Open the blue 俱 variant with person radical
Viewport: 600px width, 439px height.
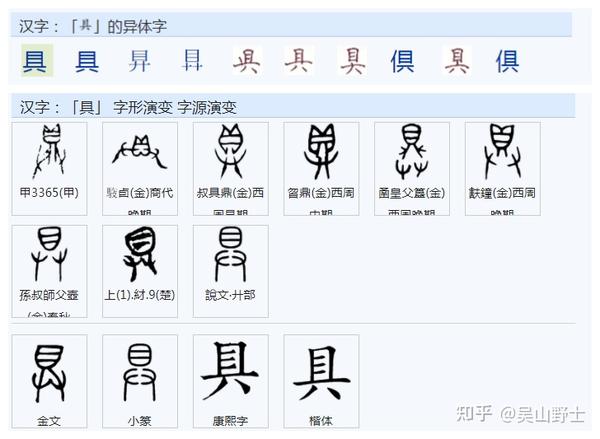[x=402, y=61]
